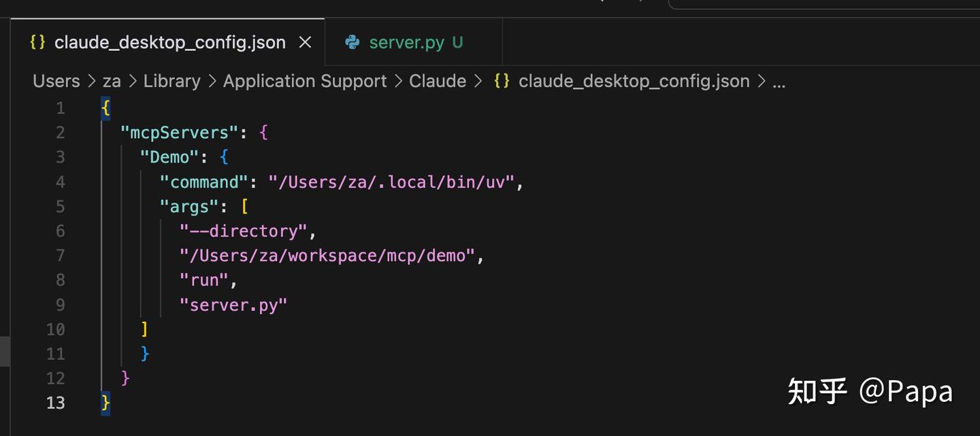
Task: Select the Users breadcrumb segment
Action: click(x=56, y=81)
